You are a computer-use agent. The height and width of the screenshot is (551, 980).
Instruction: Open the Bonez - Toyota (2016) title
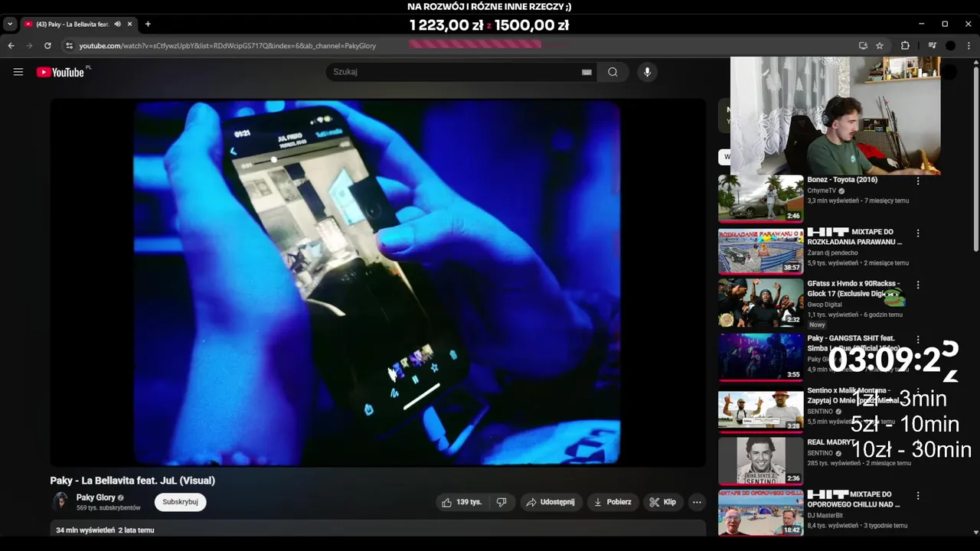[x=842, y=180]
